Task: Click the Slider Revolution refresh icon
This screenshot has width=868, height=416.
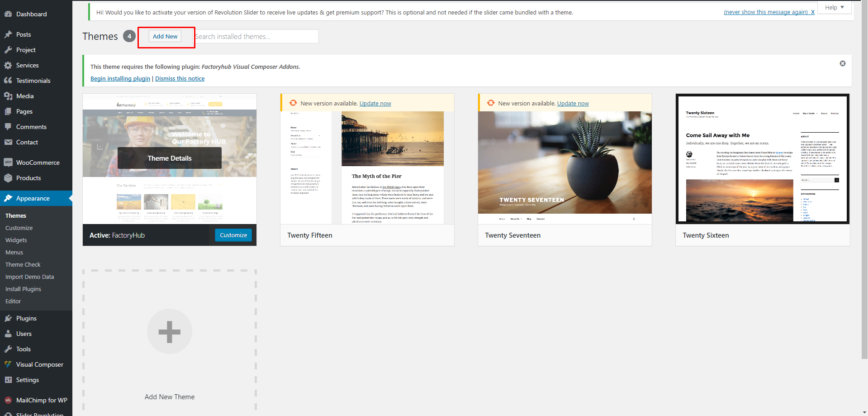Action: [8, 414]
